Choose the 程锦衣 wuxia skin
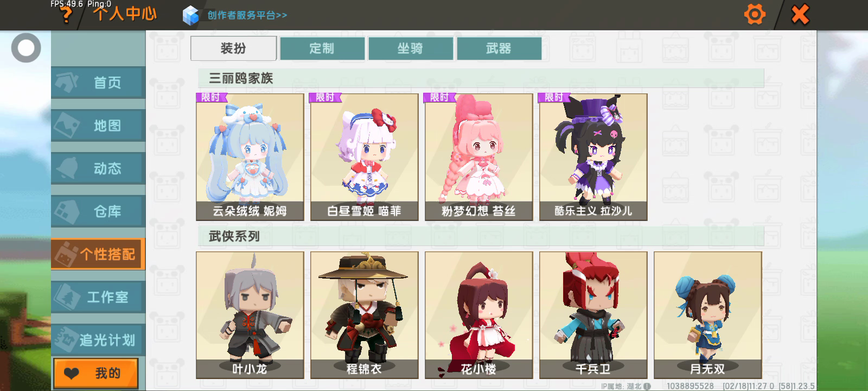 coord(365,315)
